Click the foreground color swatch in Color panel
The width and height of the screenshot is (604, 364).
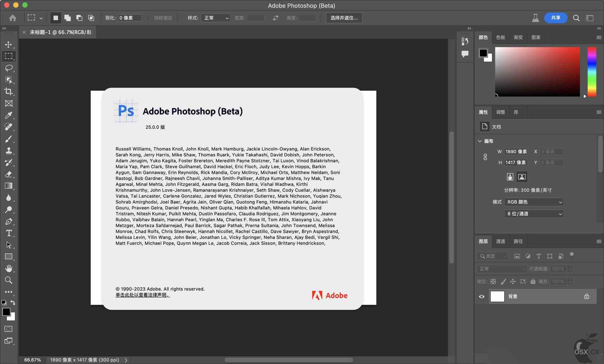(483, 53)
